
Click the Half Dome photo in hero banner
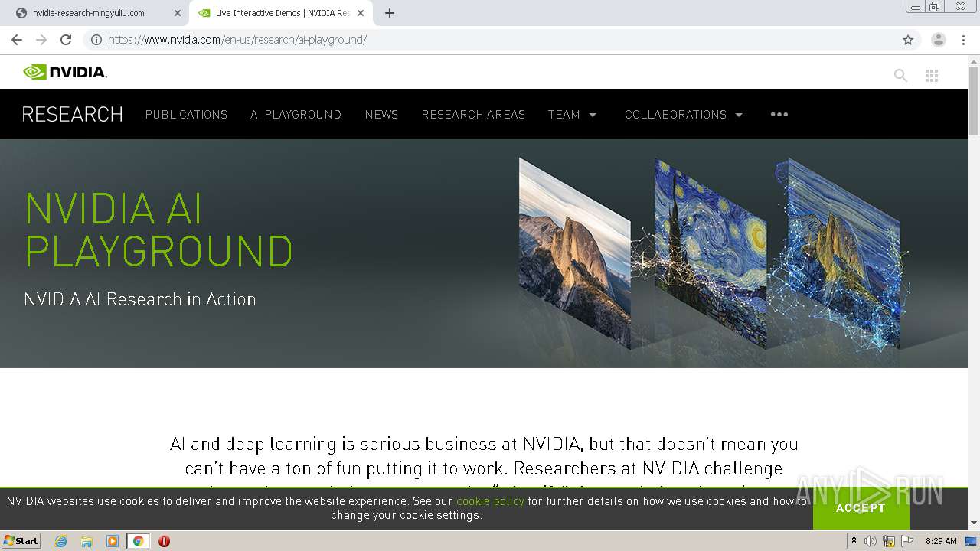point(575,253)
